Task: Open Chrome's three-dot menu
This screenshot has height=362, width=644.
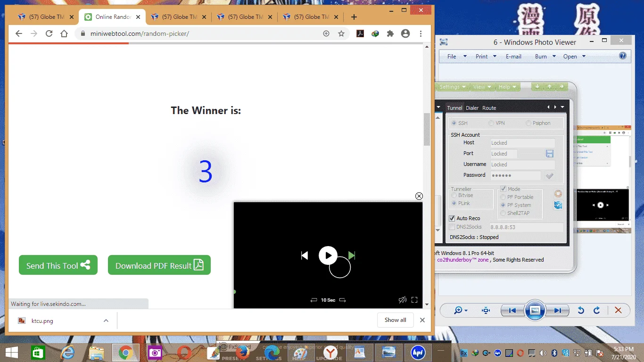Action: click(421, 33)
